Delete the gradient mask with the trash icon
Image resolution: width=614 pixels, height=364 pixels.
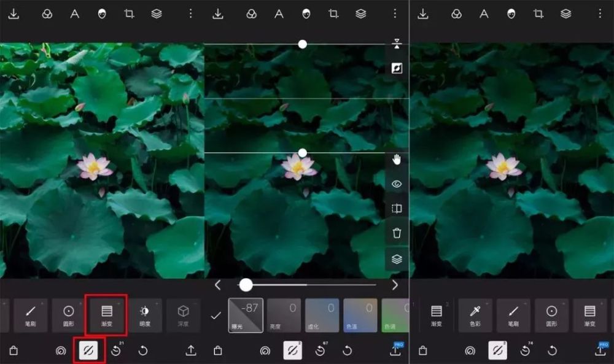click(397, 233)
